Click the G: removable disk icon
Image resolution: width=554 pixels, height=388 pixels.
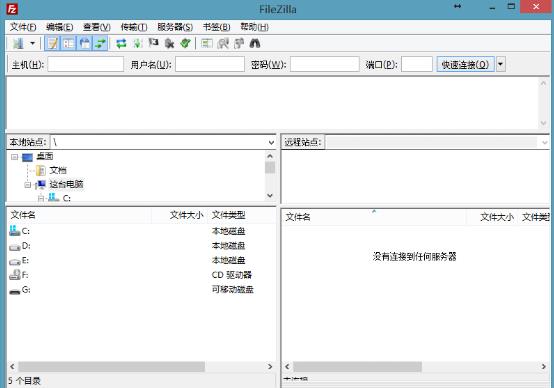14,291
